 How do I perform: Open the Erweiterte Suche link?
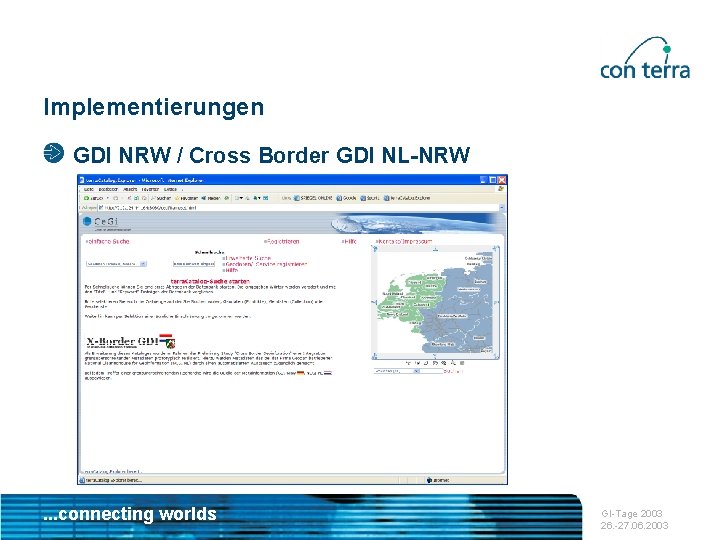pos(247,258)
